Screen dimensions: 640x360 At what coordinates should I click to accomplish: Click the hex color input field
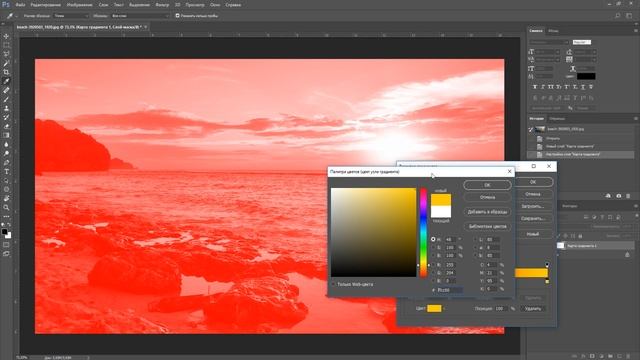pyautogui.click(x=450, y=290)
